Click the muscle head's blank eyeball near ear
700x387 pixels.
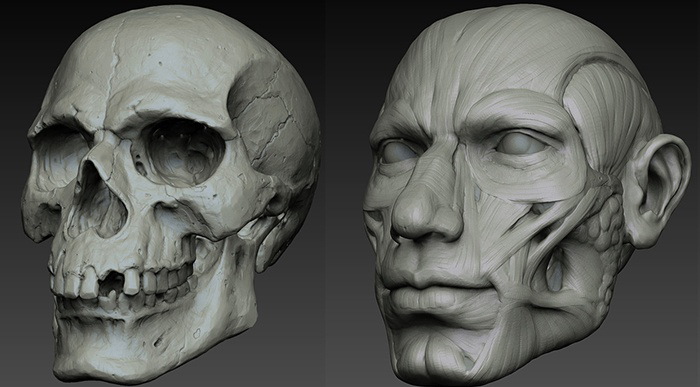coord(521,144)
